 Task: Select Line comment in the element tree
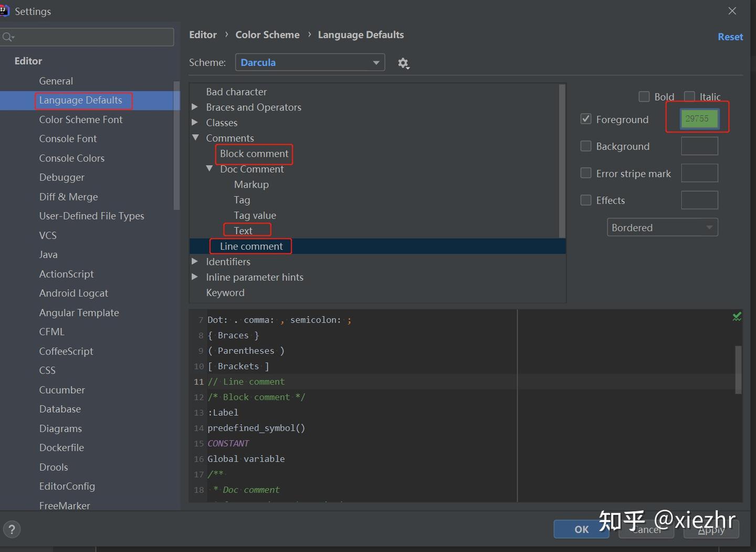[251, 246]
